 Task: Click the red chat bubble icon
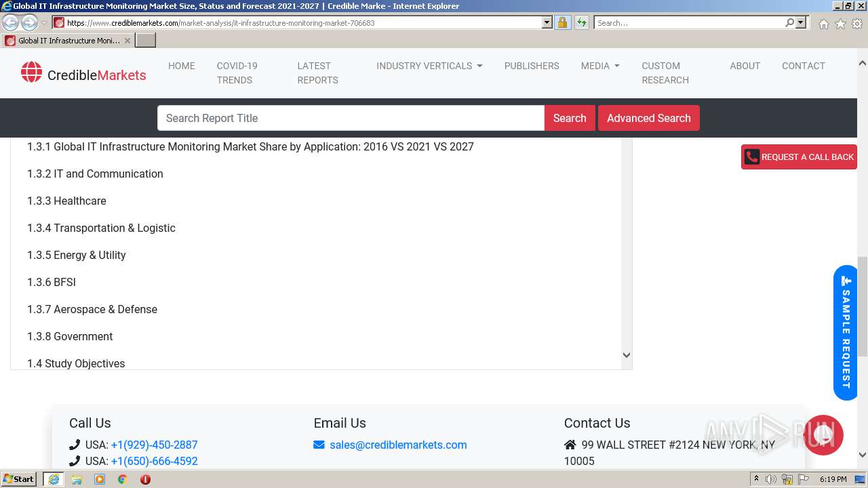823,435
